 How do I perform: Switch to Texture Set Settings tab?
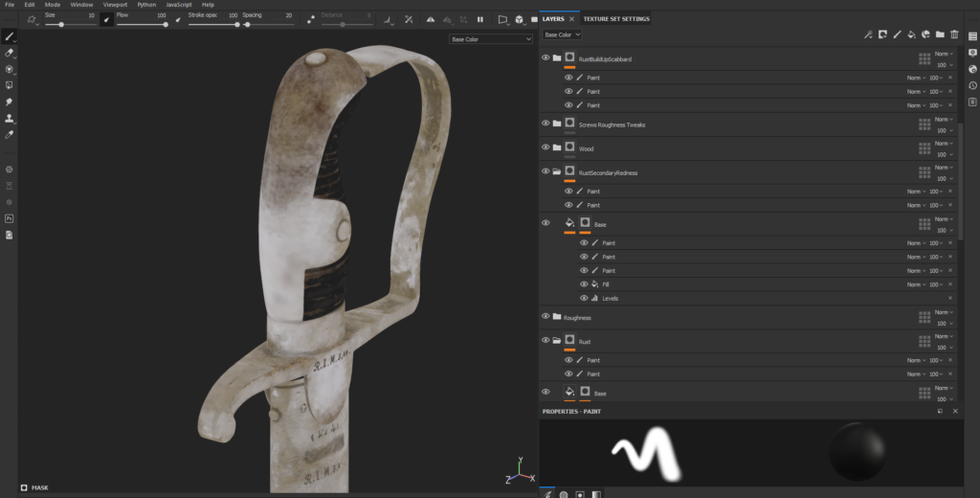[x=616, y=19]
